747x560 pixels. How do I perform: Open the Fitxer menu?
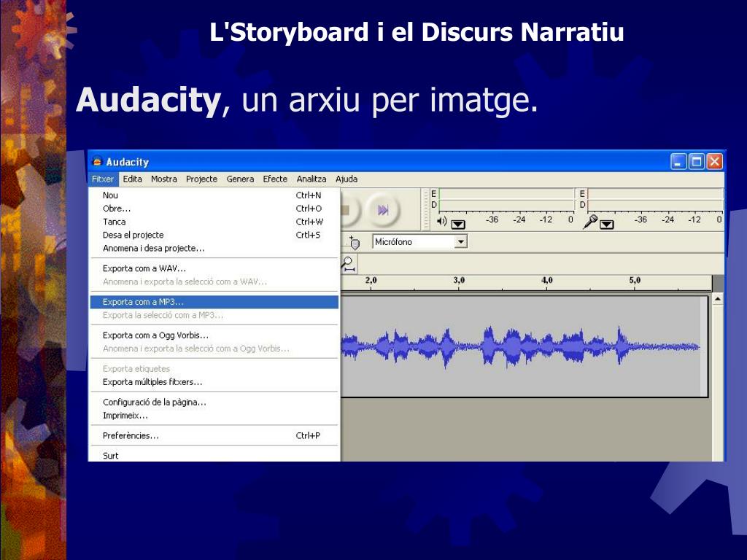(x=103, y=179)
